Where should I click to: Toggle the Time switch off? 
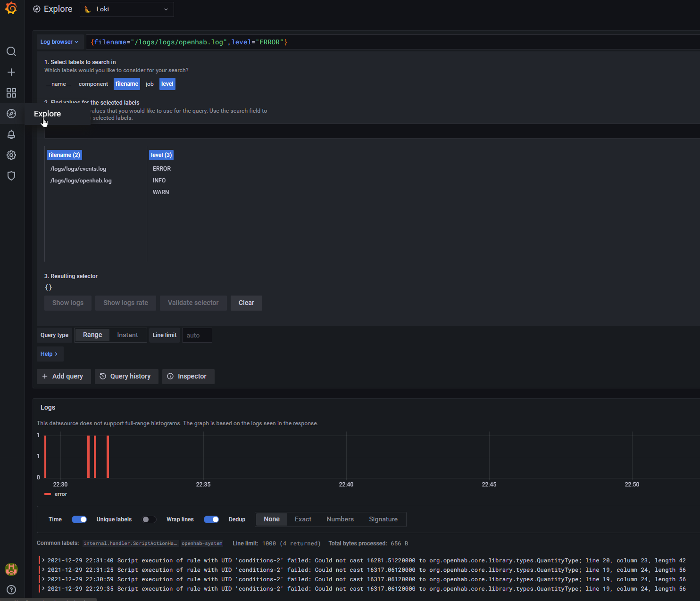79,519
